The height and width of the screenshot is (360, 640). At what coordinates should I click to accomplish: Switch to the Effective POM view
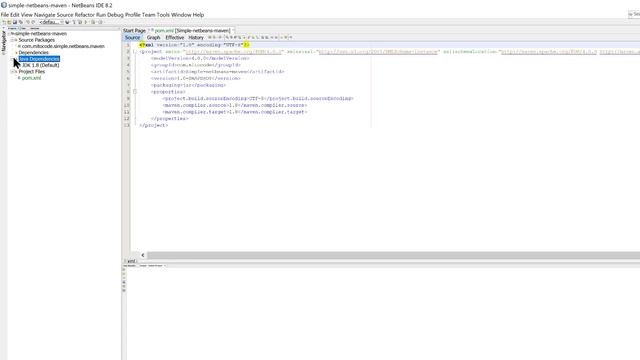tap(175, 38)
